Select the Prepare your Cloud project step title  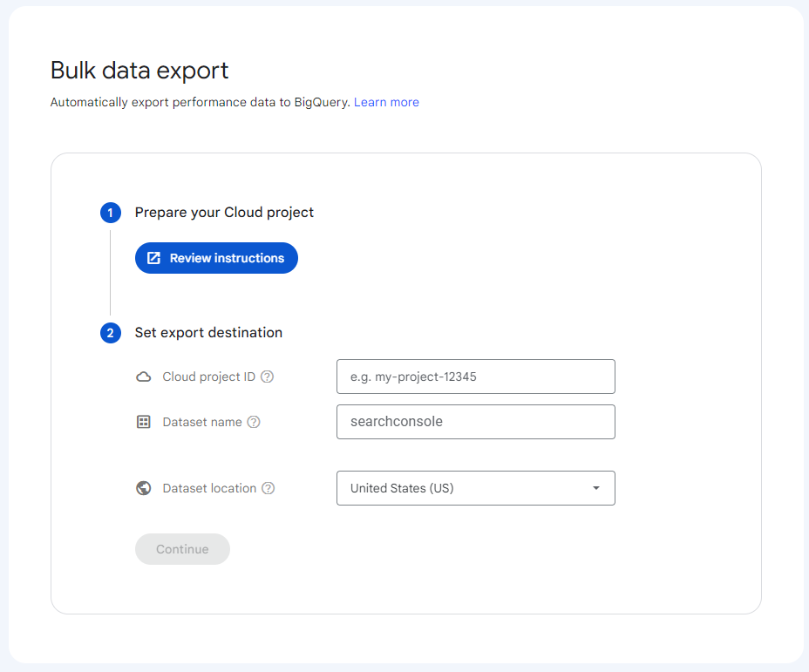tap(224, 213)
